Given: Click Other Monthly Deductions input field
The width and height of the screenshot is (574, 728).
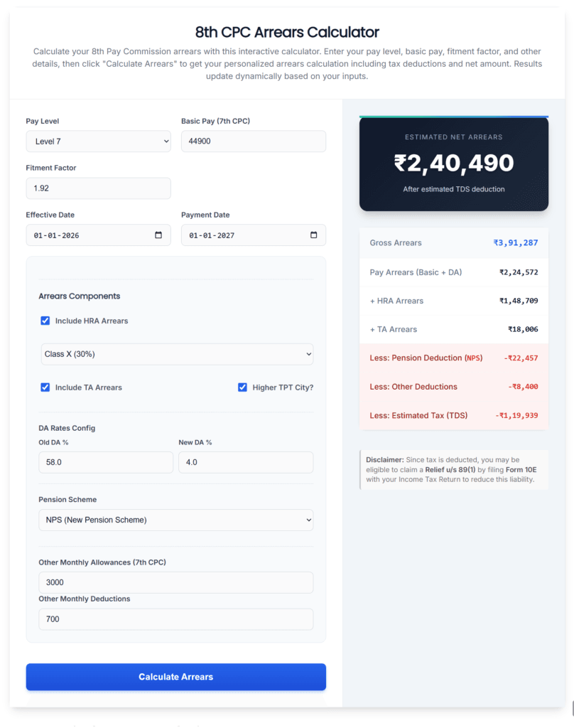Looking at the screenshot, I should tap(175, 619).
